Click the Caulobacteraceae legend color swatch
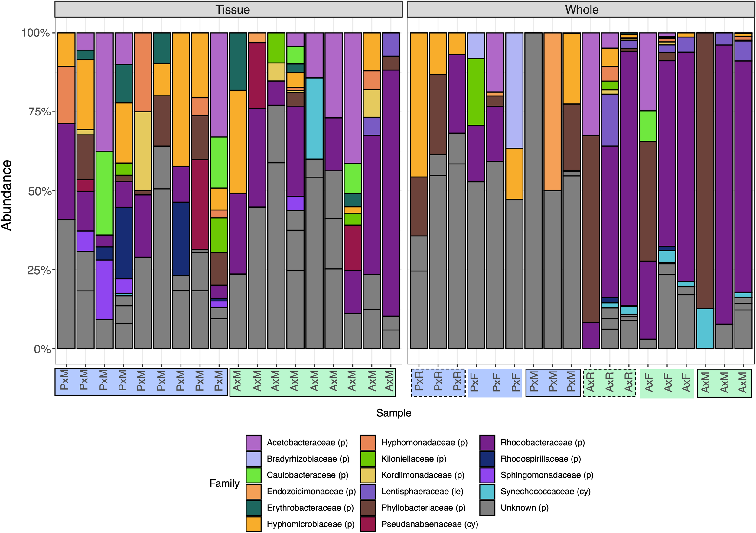The width and height of the screenshot is (756, 533). pyautogui.click(x=253, y=475)
